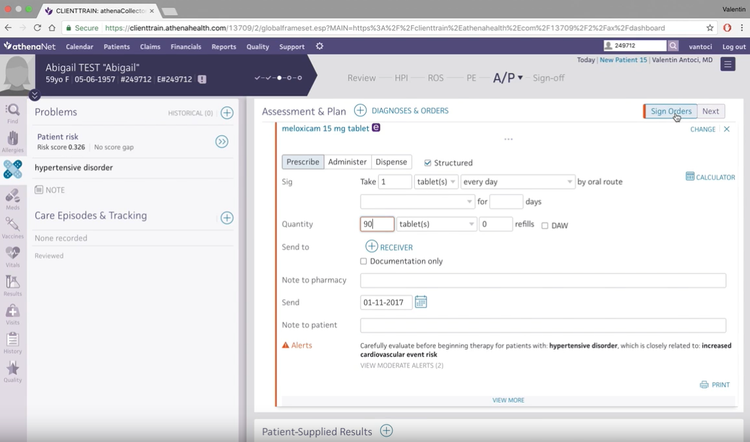
Task: Click the refills number field
Action: coord(496,224)
